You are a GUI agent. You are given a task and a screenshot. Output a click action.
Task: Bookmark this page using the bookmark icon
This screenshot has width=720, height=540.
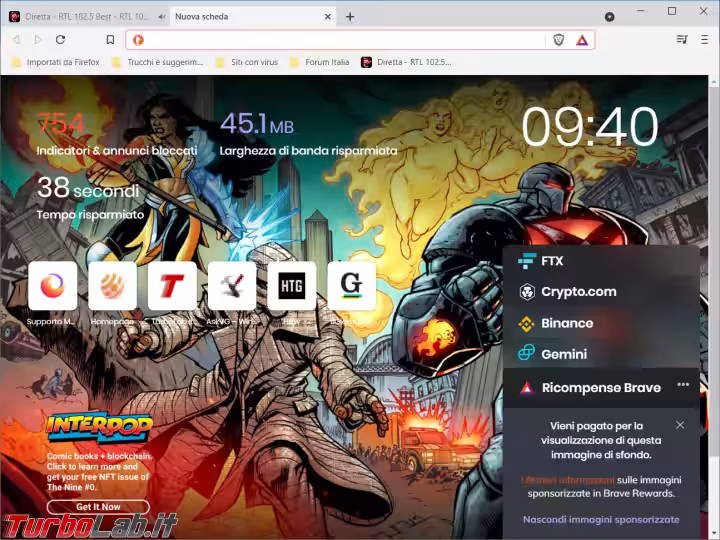pos(110,40)
